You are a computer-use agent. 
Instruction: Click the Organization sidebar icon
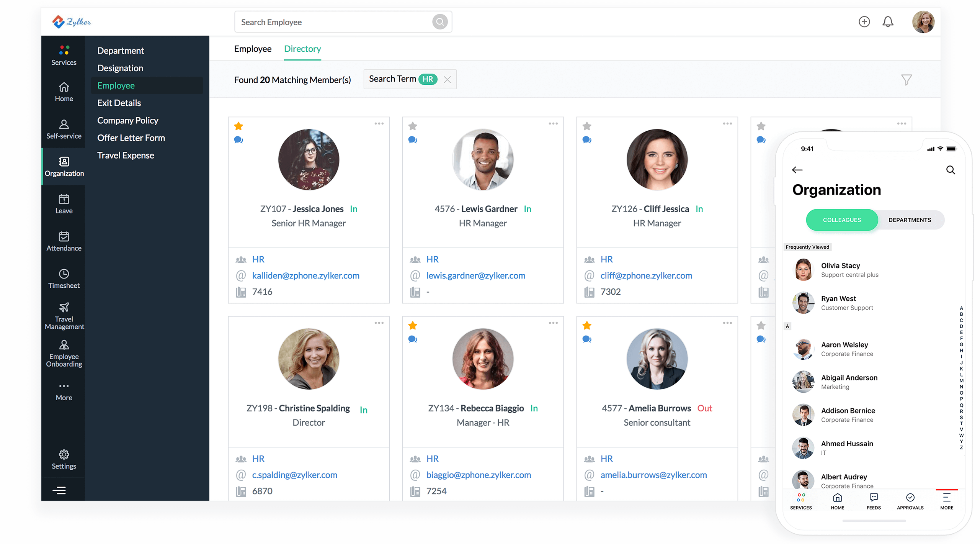tap(64, 165)
